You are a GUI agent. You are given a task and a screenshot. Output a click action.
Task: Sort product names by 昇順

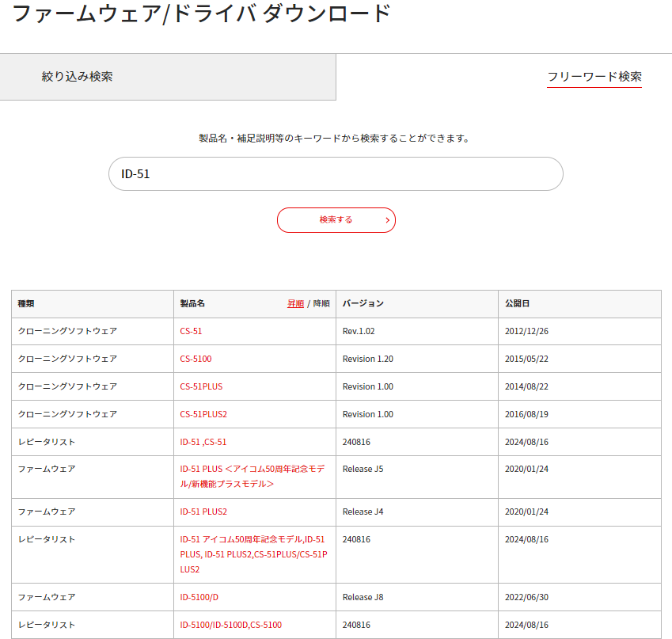pyautogui.click(x=295, y=303)
